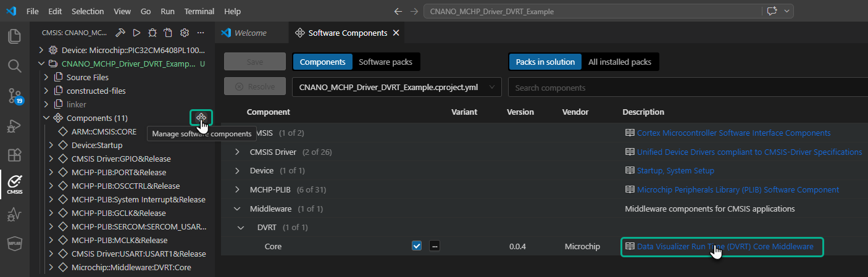Screen dimensions: 868x277
Task: Open Microchip Peripherals Library (PLIB) link
Action: [738, 189]
